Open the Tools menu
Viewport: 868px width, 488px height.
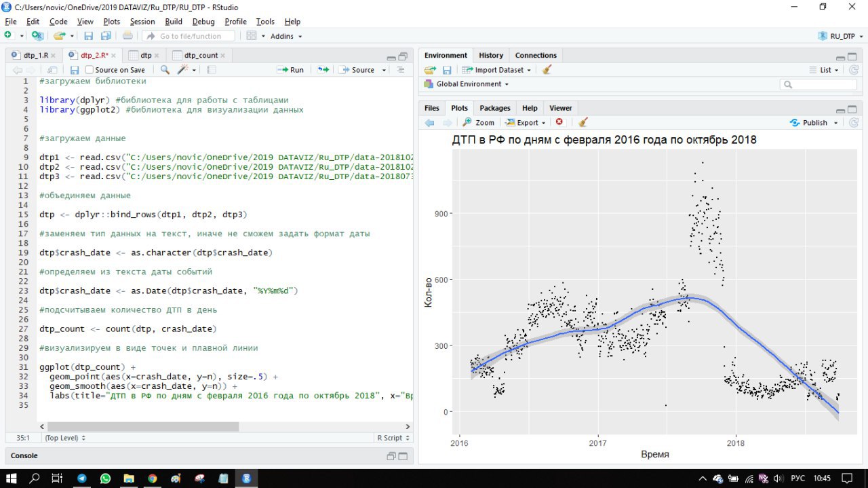click(265, 22)
